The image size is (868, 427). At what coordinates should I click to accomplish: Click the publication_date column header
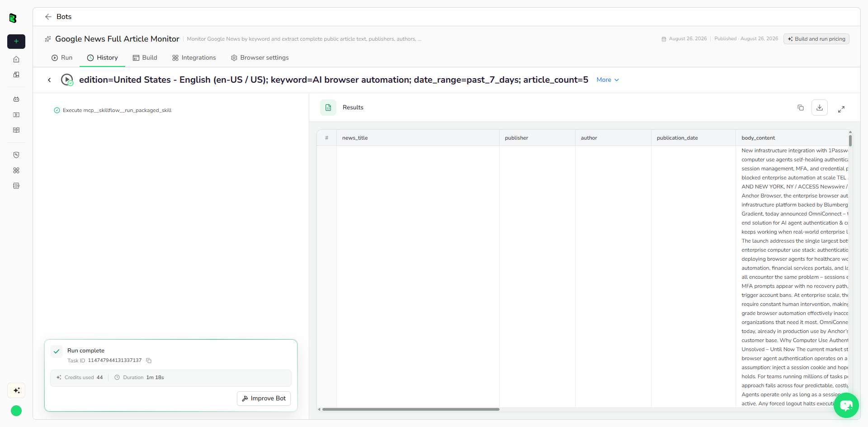click(693, 138)
